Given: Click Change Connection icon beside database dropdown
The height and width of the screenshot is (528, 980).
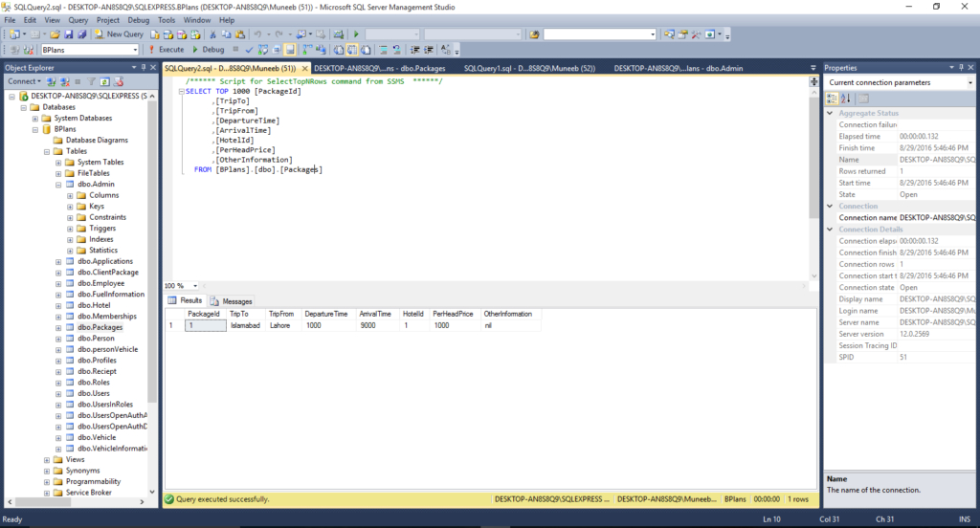Looking at the screenshot, I should [28, 50].
